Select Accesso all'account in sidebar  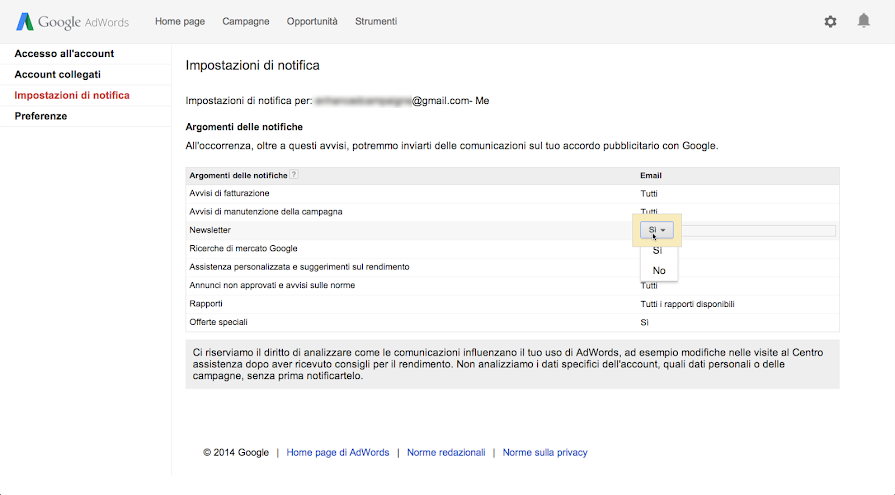pyautogui.click(x=64, y=54)
